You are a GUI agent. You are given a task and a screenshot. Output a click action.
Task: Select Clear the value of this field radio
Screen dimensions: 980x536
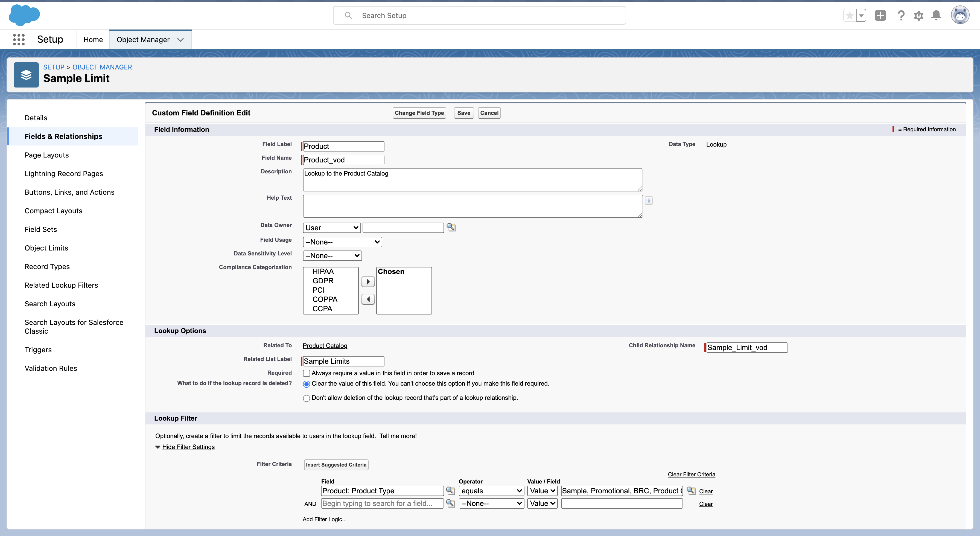pos(306,384)
